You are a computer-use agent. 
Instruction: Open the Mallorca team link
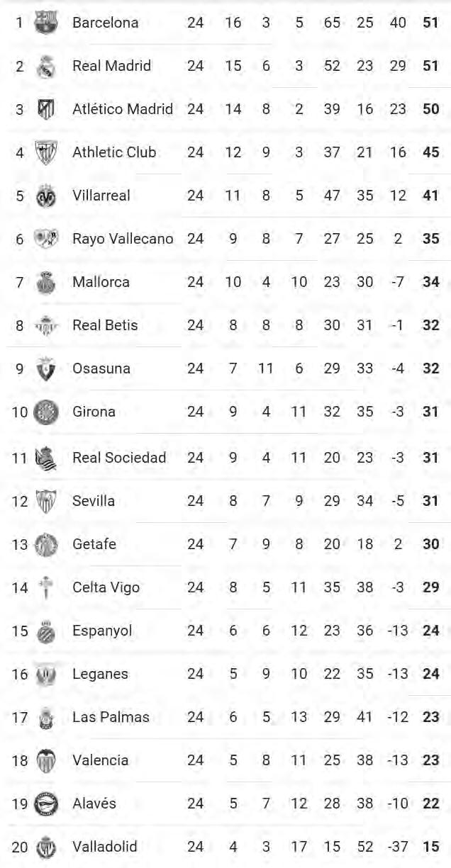coord(101,282)
